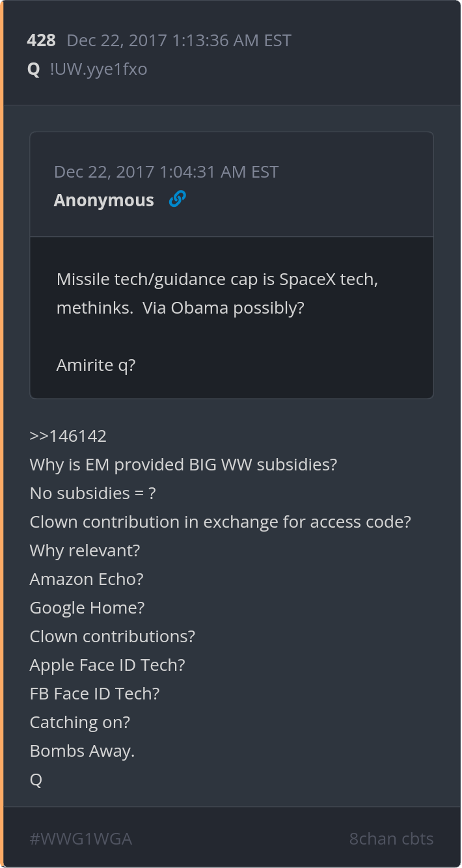Click the "Amazon Echo?" line

pyautogui.click(x=87, y=579)
